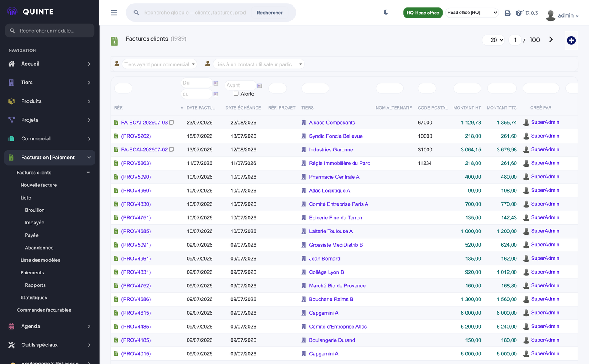Image resolution: width=589 pixels, height=364 pixels.
Task: Open Liste des modèles menu item
Action: (40, 260)
